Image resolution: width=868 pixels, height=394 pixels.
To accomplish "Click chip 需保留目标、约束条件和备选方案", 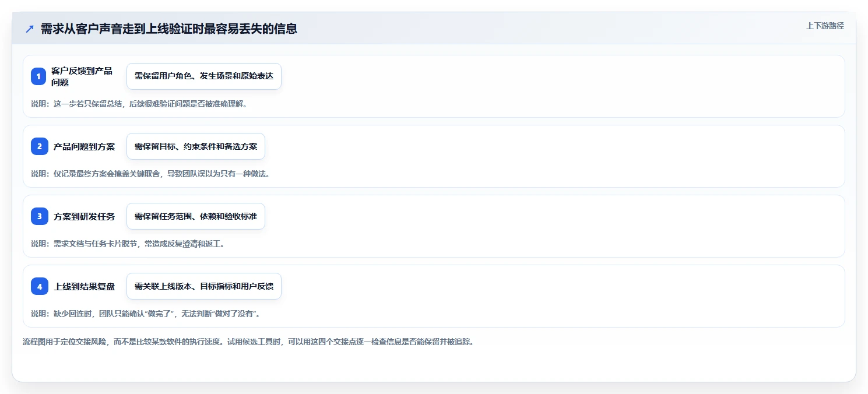I will [196, 146].
